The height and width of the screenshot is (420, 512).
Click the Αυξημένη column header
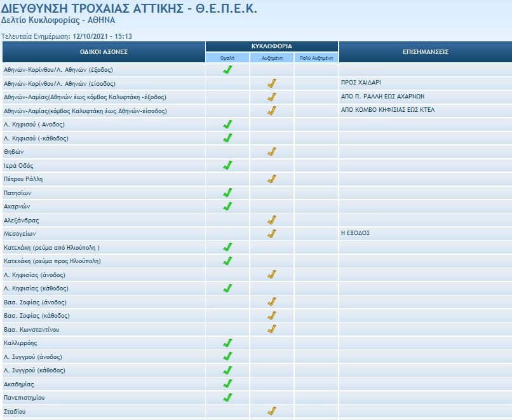pyautogui.click(x=272, y=57)
